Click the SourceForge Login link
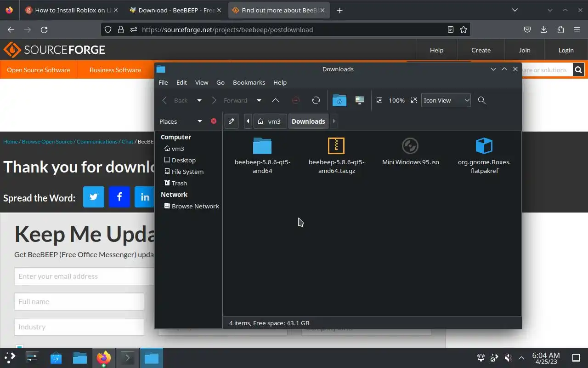The height and width of the screenshot is (368, 588). 566,50
